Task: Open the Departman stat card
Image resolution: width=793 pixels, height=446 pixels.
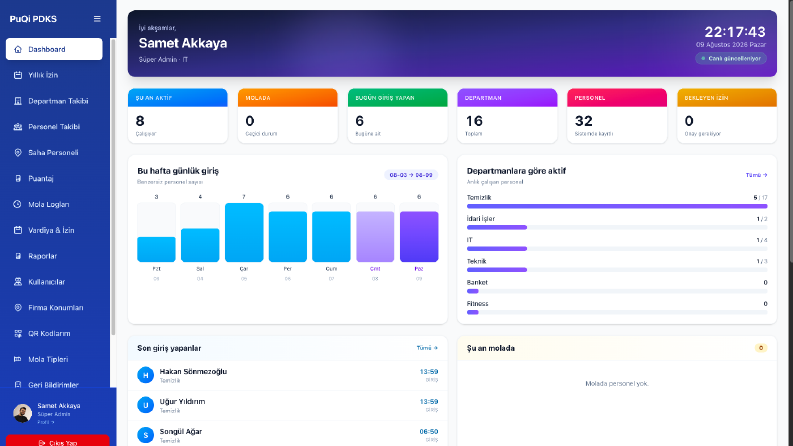Action: pyautogui.click(x=507, y=116)
